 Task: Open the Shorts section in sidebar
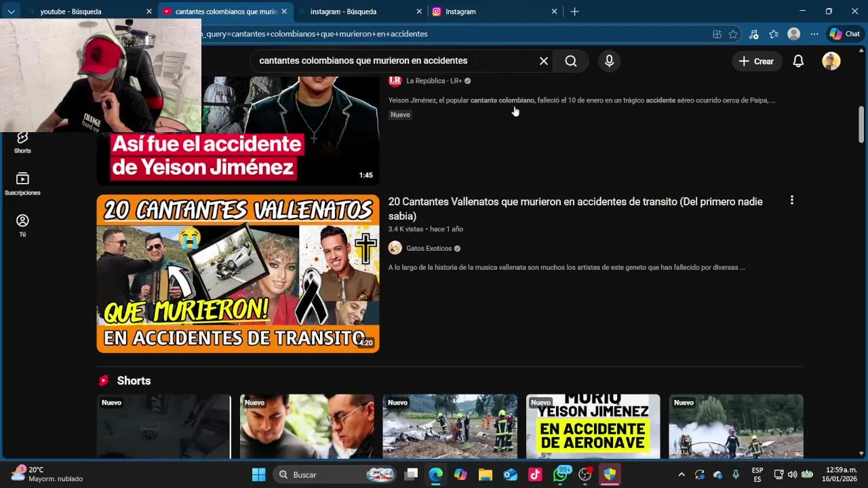(22, 142)
